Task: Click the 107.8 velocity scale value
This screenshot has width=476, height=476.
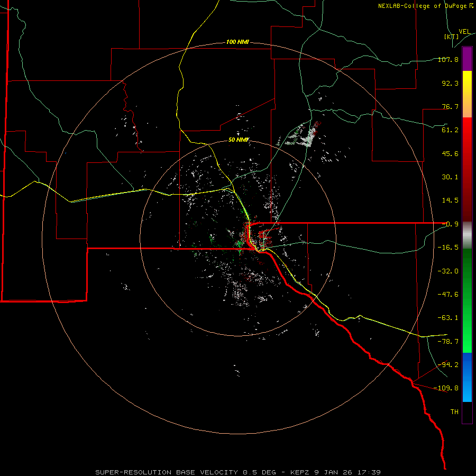Action: [448, 59]
